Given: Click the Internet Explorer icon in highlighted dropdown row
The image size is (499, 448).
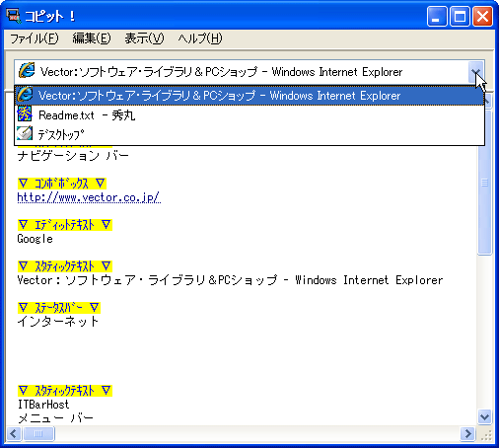Looking at the screenshot, I should 25,95.
